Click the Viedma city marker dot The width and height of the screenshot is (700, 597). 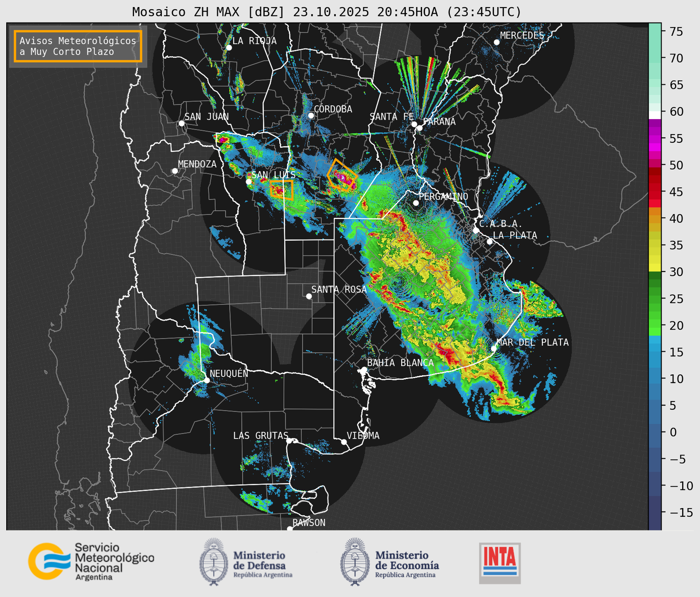[344, 442]
